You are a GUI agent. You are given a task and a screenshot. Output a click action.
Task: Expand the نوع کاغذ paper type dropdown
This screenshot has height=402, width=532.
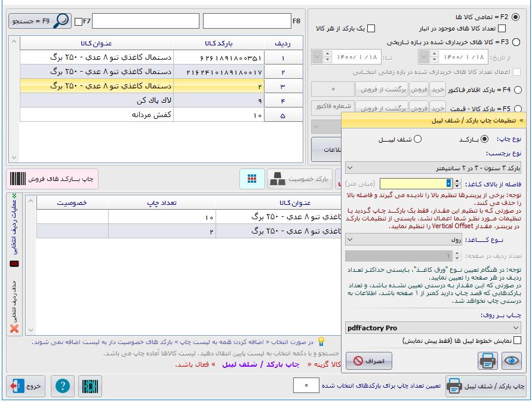pyautogui.click(x=433, y=240)
